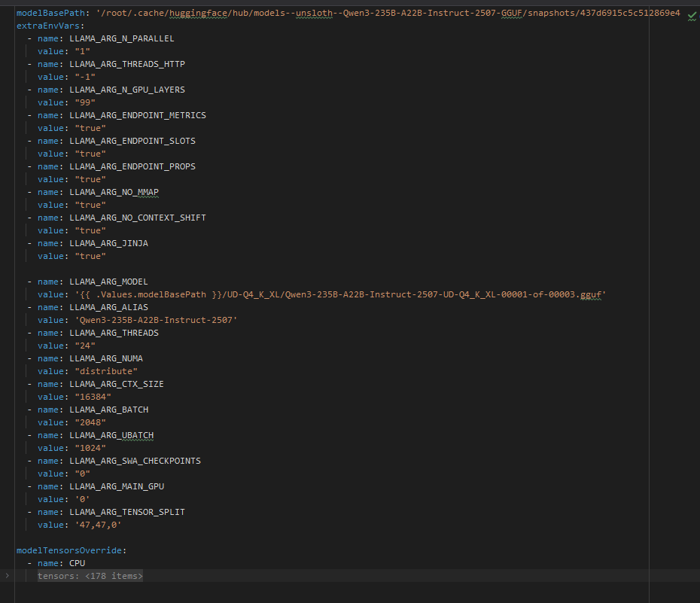Click LLAMA_ARG_ENDPOINT_METRICS text

tap(138, 116)
